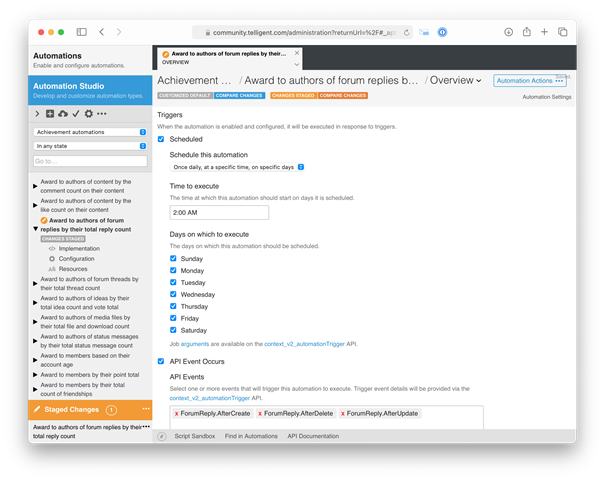Expand comment count on their content automation
This screenshot has height=480, width=604.
(x=35, y=186)
